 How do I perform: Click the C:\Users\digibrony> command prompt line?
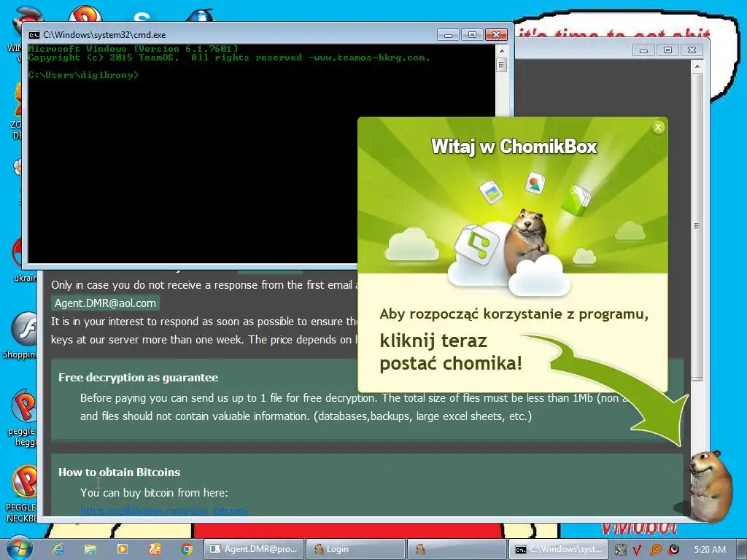tap(83, 75)
